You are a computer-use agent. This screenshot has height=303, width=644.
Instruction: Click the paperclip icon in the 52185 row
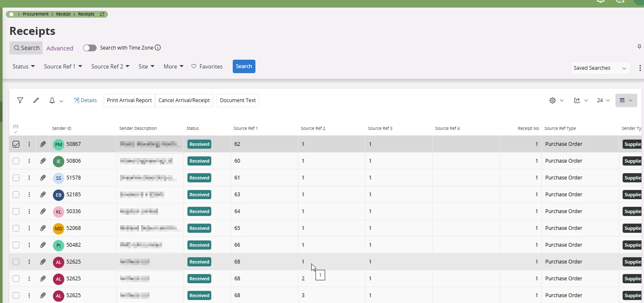[x=43, y=195]
